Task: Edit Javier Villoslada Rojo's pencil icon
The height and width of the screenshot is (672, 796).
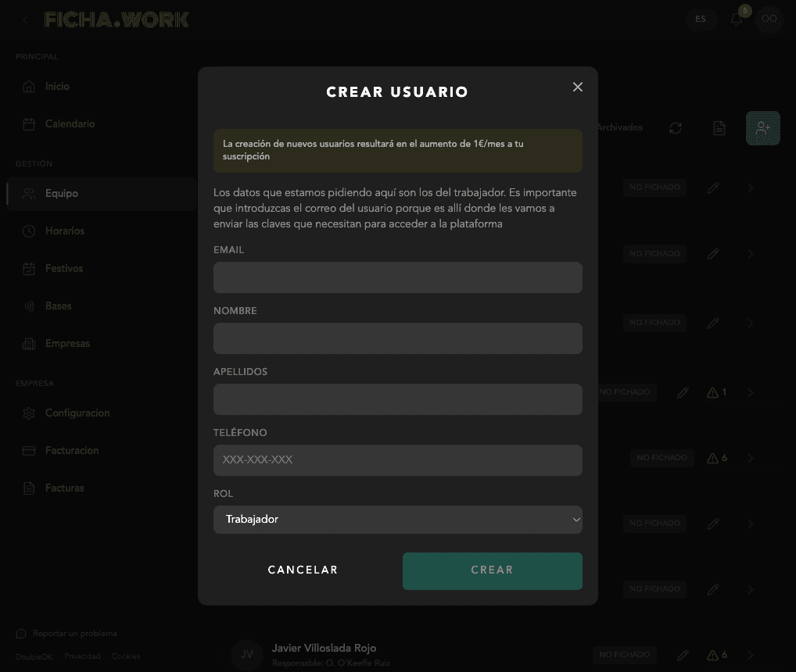Action: (x=683, y=655)
